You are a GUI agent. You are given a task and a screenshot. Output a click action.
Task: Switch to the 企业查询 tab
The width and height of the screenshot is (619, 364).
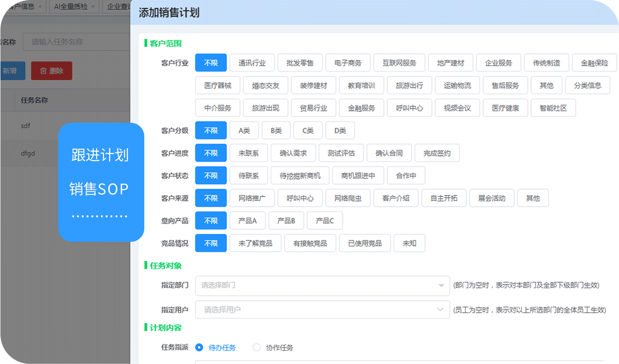point(117,7)
